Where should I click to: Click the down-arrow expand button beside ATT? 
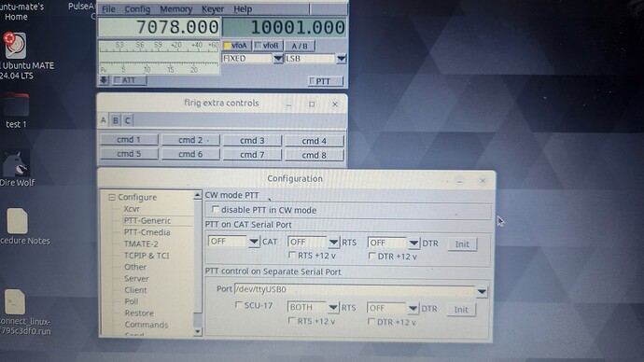pos(104,80)
